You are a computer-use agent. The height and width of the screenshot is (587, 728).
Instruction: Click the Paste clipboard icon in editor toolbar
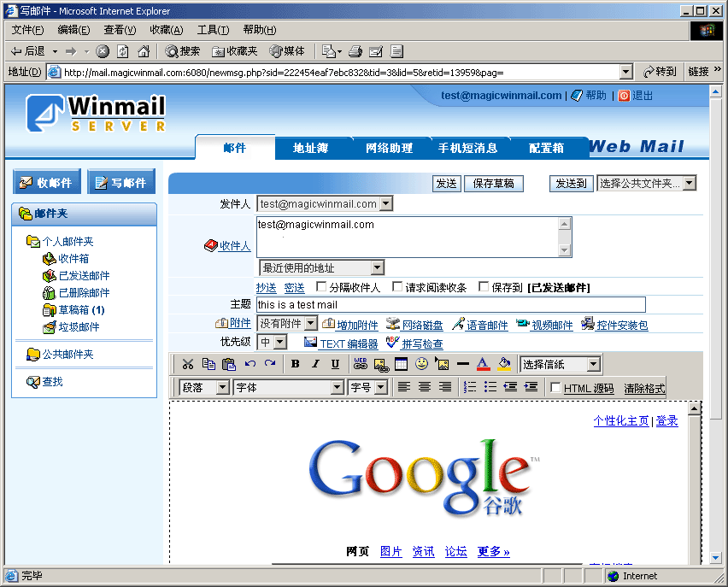click(x=229, y=364)
